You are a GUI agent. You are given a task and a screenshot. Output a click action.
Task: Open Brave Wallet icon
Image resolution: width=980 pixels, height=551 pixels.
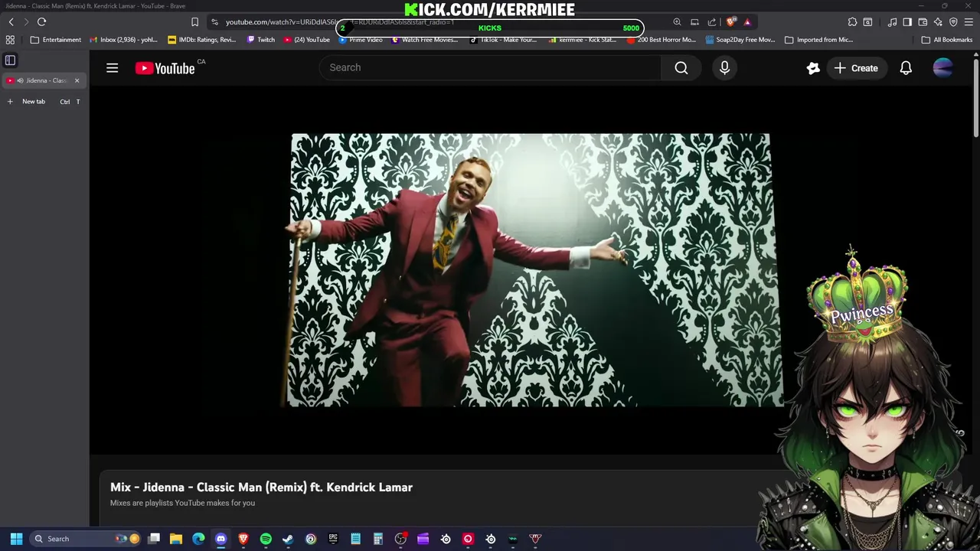tap(923, 22)
